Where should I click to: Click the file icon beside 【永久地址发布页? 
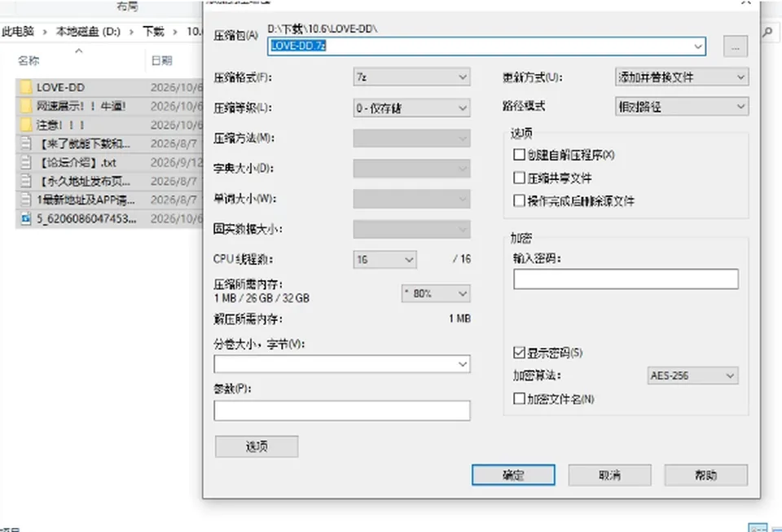[x=26, y=181]
